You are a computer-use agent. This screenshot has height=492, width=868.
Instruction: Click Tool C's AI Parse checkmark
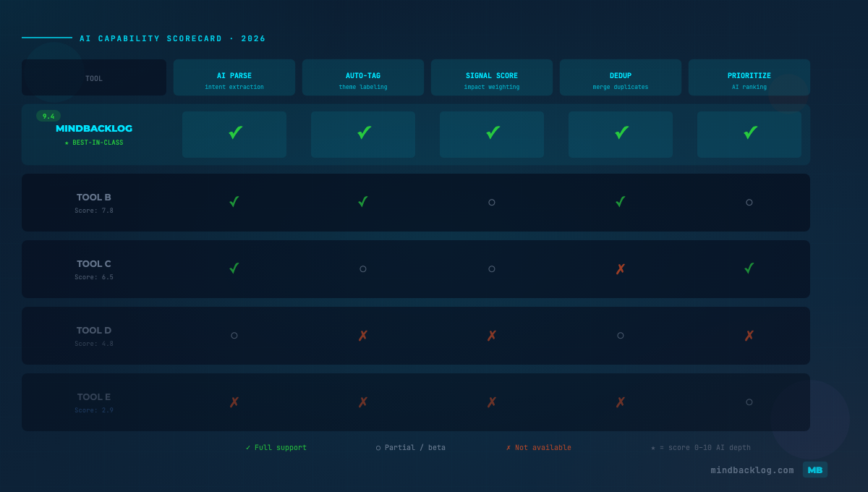pos(234,268)
